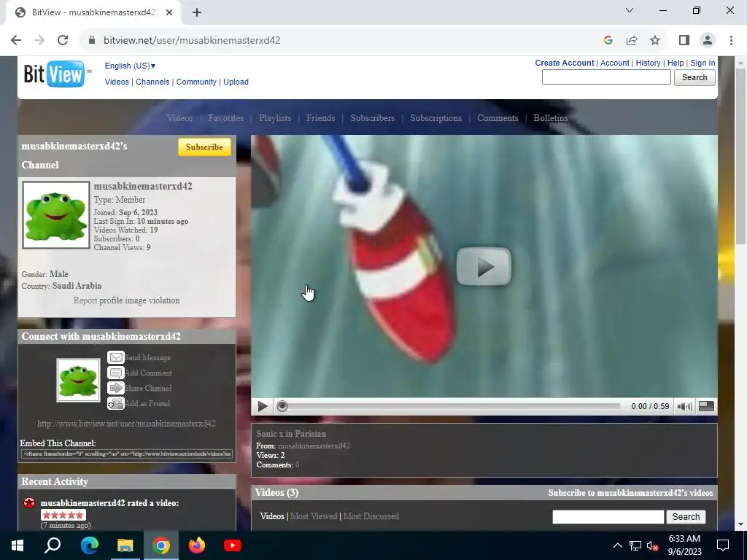Open Firefox from the taskbar
Viewport: 747px width, 560px height.
(x=197, y=545)
